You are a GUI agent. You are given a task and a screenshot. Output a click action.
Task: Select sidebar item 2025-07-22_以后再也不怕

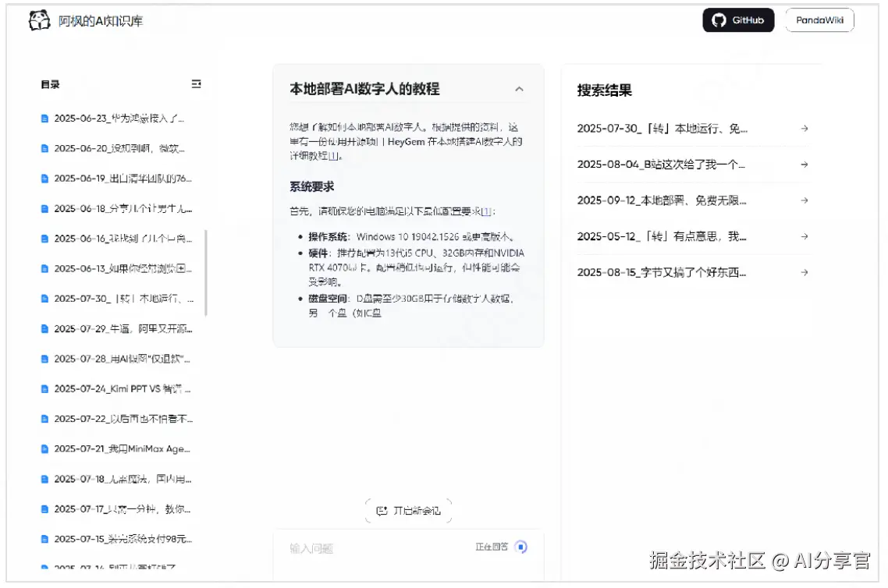tap(123, 419)
